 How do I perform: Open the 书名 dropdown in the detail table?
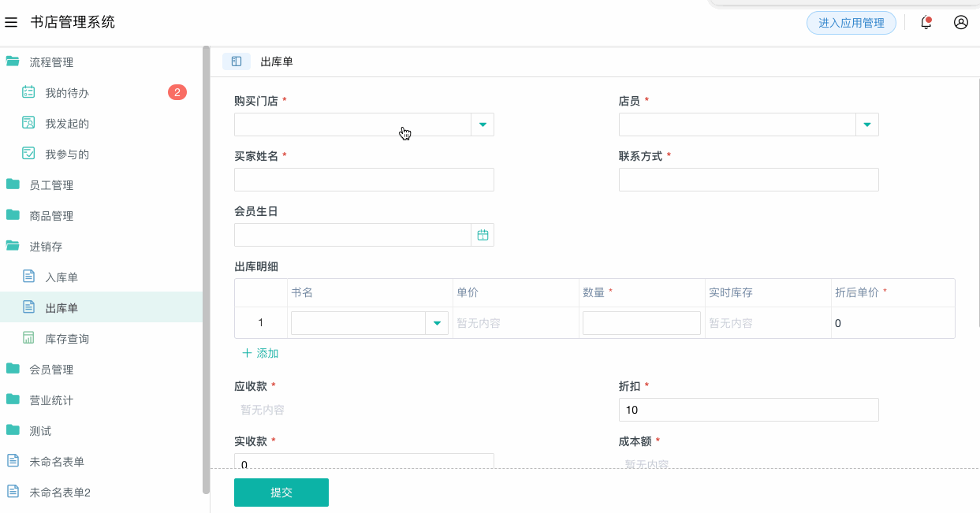(438, 322)
